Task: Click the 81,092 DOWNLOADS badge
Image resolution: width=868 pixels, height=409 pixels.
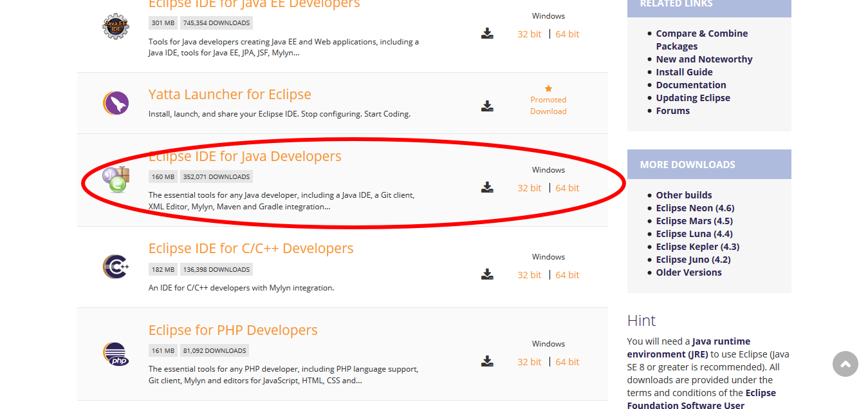Action: click(x=214, y=351)
